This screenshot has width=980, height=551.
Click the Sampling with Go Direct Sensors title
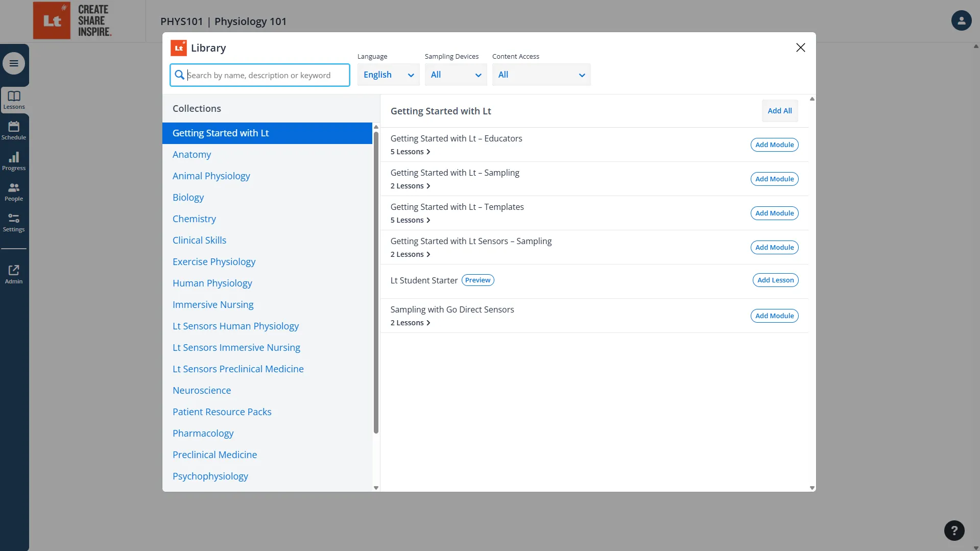coord(452,309)
